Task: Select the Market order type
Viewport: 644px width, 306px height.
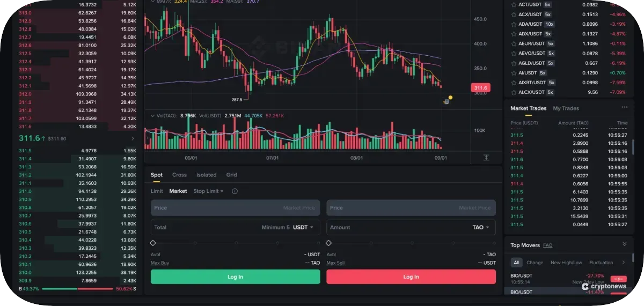Action: click(178, 191)
